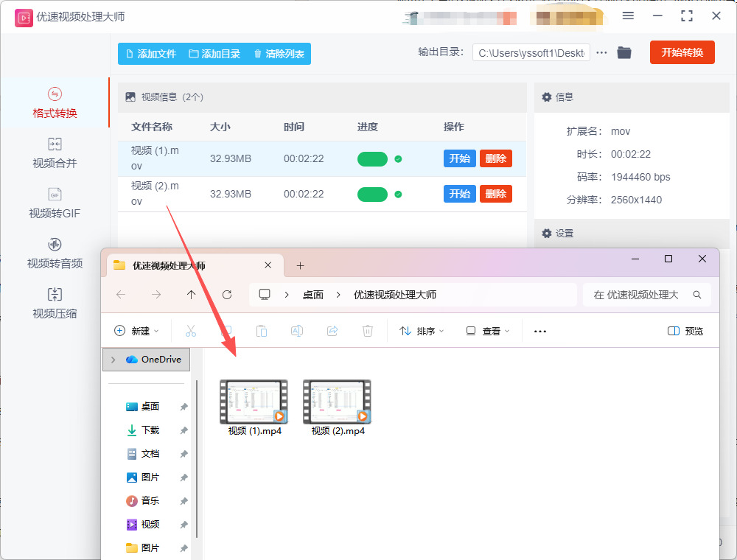Select the 视频转GIF sidebar icon
Viewport: 737px width, 560px height.
tap(55, 195)
